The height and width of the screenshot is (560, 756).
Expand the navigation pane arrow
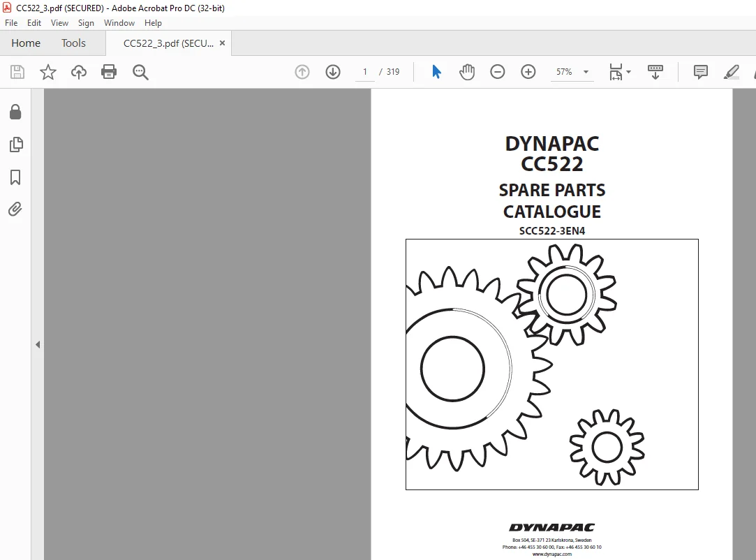(38, 344)
